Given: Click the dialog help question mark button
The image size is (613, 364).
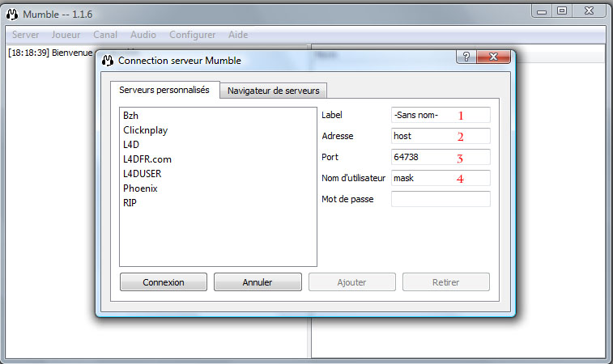Looking at the screenshot, I should click(x=466, y=57).
